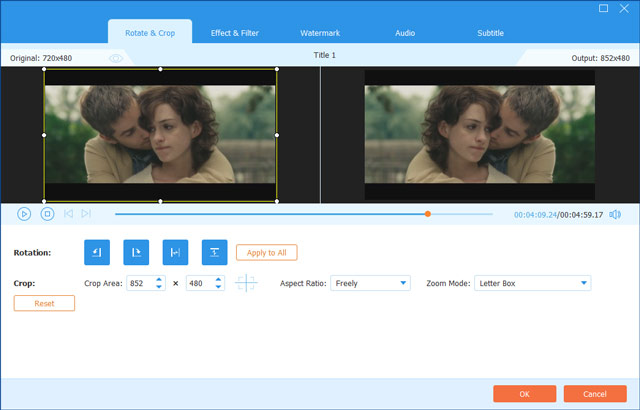Viewport: 640px width, 410px height.
Task: Click the orange playback progress handle
Action: tap(428, 214)
